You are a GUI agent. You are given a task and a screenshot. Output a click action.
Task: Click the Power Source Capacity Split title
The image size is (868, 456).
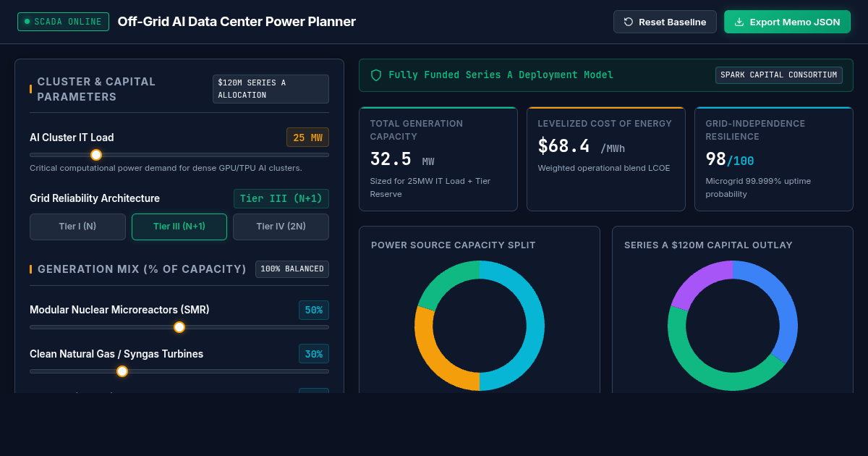tap(454, 245)
